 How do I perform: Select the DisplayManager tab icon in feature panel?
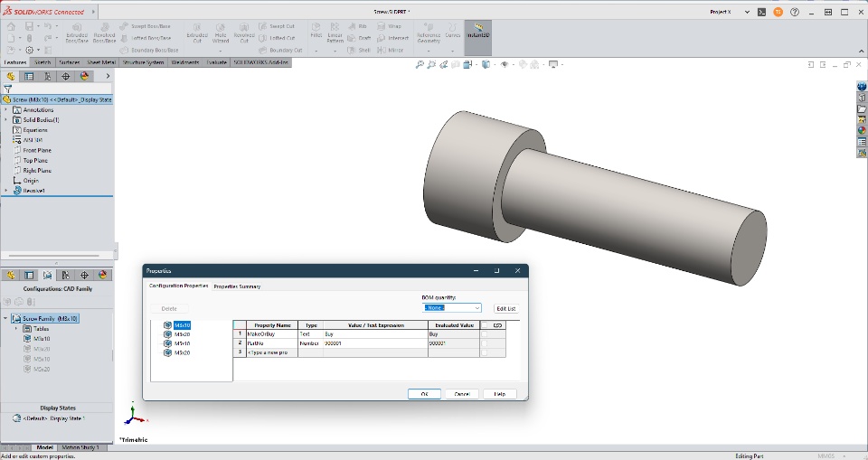[x=84, y=77]
